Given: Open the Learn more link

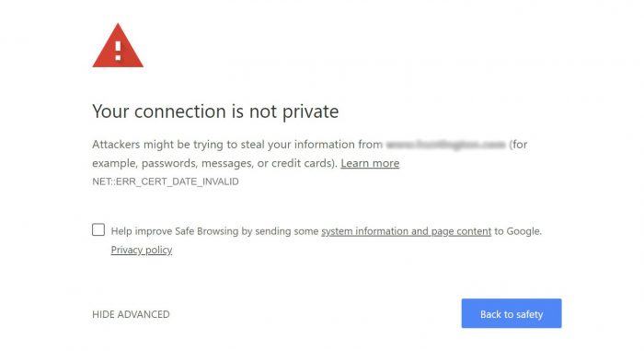Looking at the screenshot, I should pyautogui.click(x=370, y=163).
